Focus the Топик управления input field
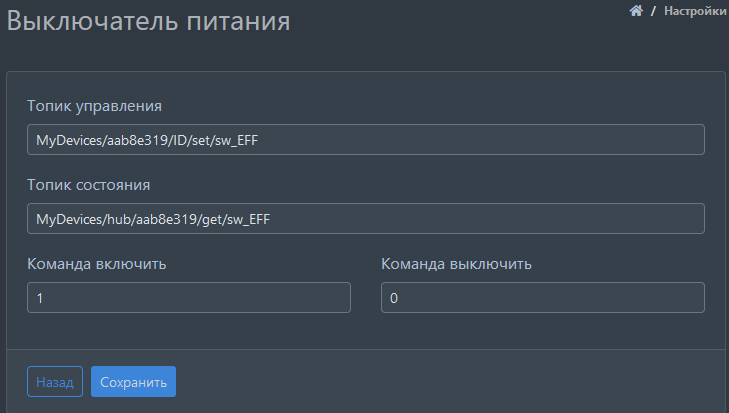 (x=366, y=139)
